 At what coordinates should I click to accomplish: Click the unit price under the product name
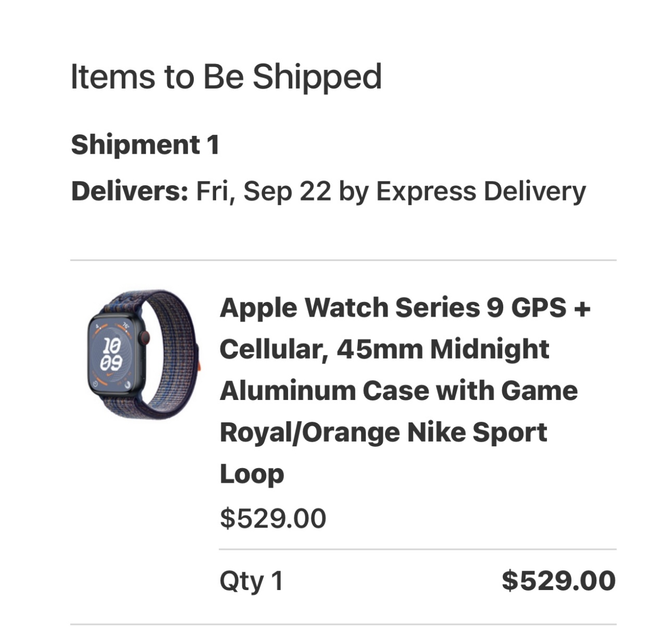click(273, 518)
